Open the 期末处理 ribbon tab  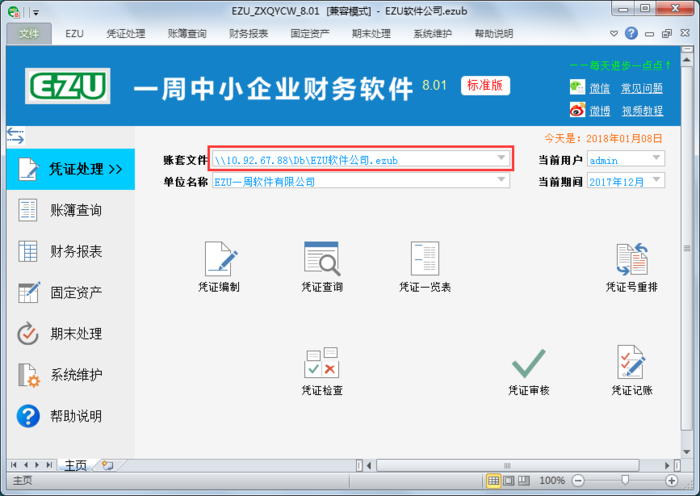pos(371,33)
